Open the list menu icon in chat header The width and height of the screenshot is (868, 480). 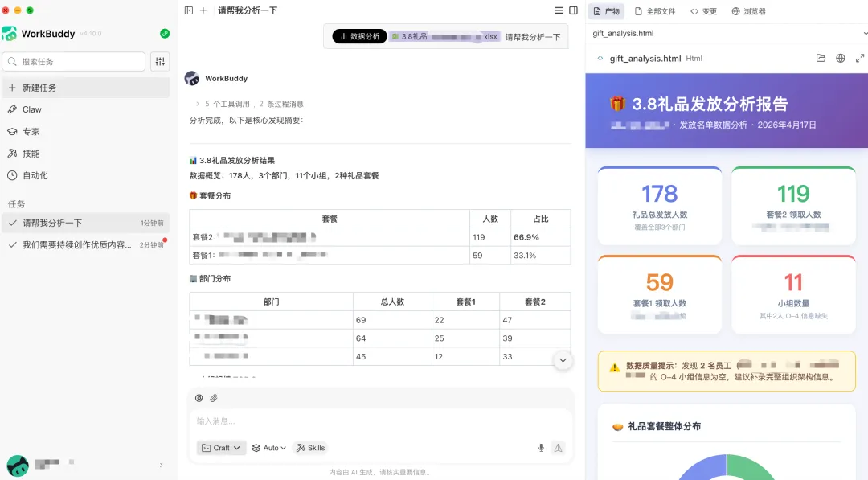[x=559, y=10]
